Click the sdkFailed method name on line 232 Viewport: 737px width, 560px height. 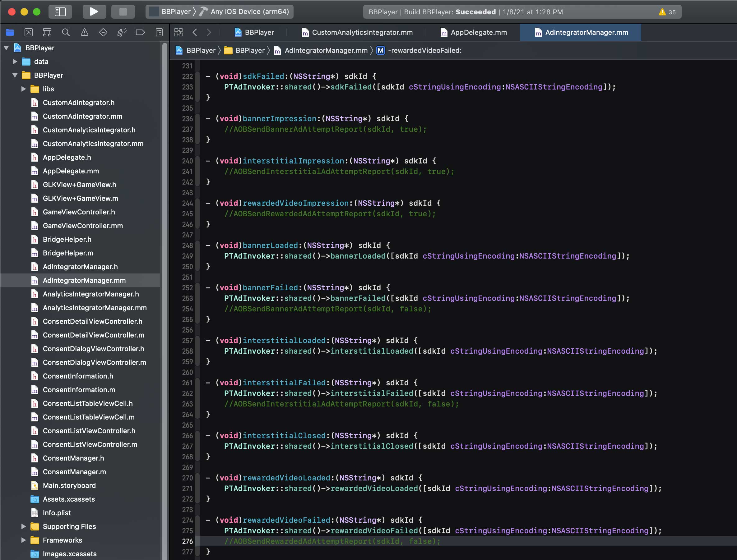click(x=263, y=76)
